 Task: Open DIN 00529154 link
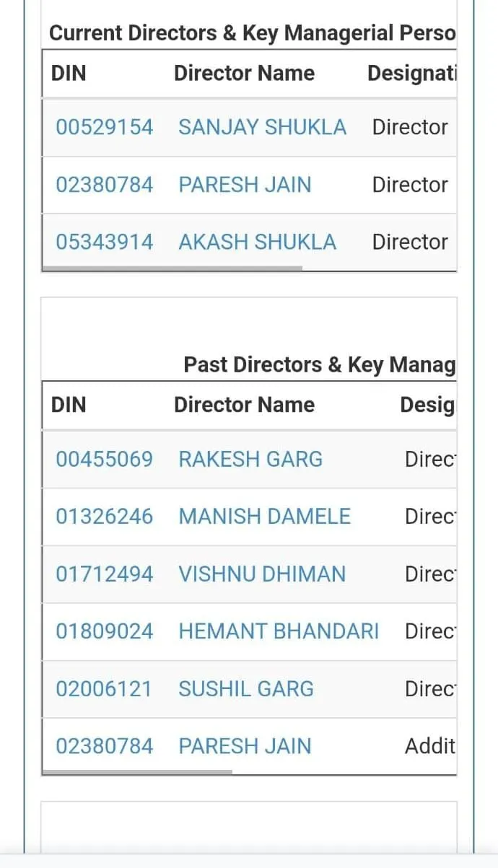click(104, 128)
